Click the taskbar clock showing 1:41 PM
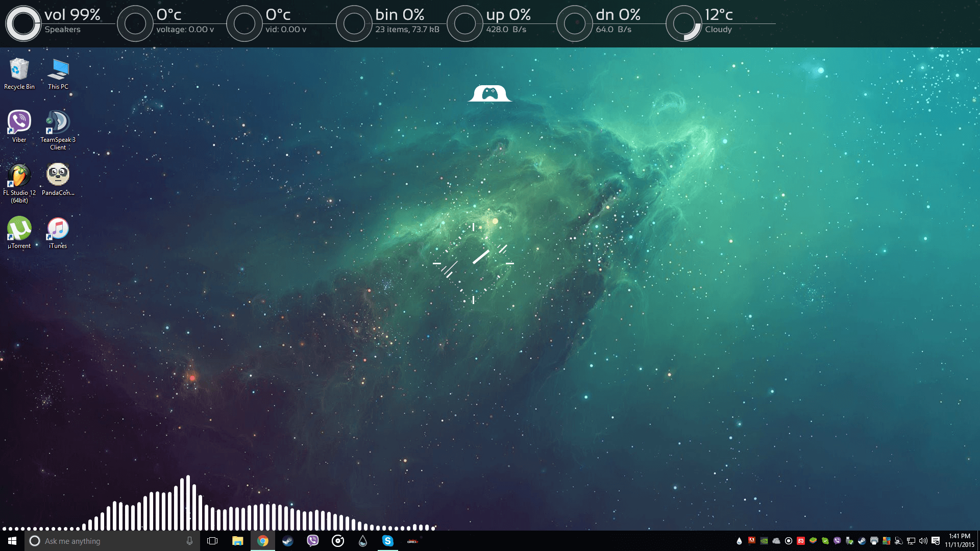The image size is (980, 551). (x=959, y=540)
